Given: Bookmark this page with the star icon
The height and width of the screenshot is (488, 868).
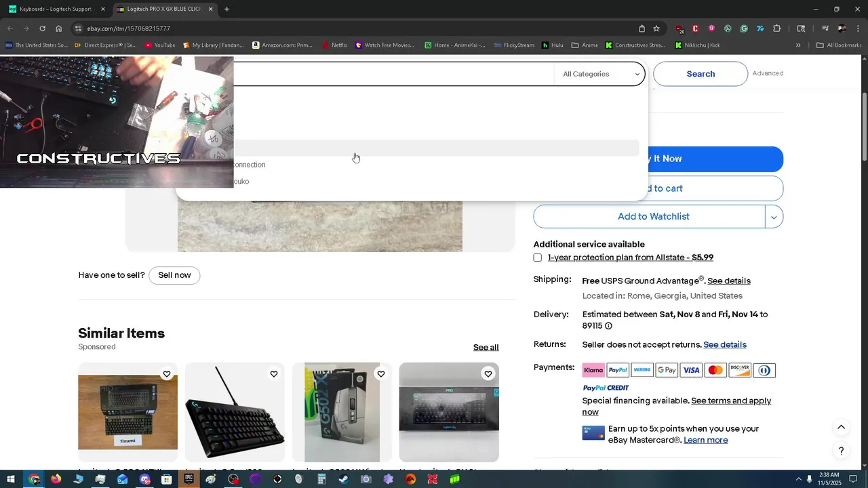Looking at the screenshot, I should coord(656,28).
